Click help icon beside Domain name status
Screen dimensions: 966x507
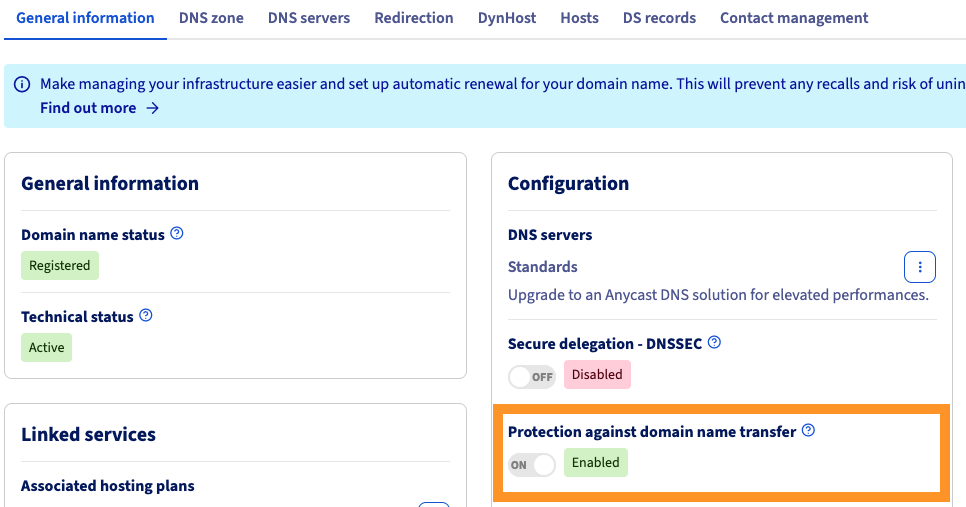(x=177, y=234)
